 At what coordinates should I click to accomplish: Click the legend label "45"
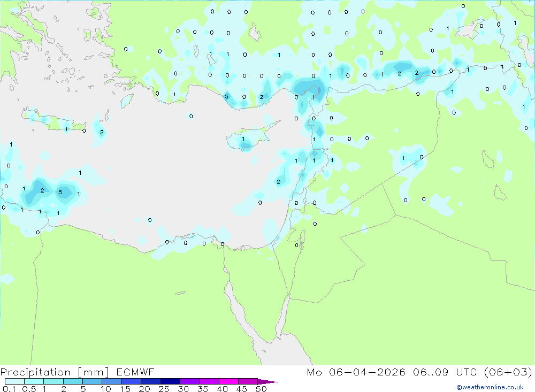242,389
